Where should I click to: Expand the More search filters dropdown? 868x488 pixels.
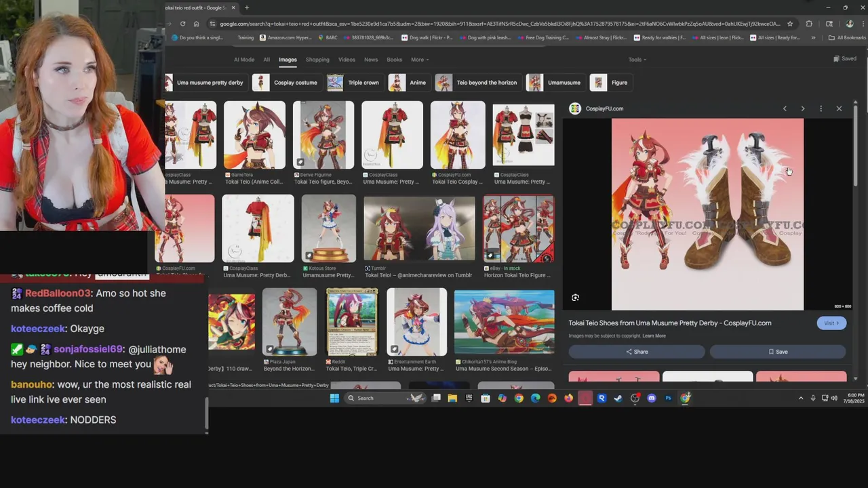tap(420, 60)
